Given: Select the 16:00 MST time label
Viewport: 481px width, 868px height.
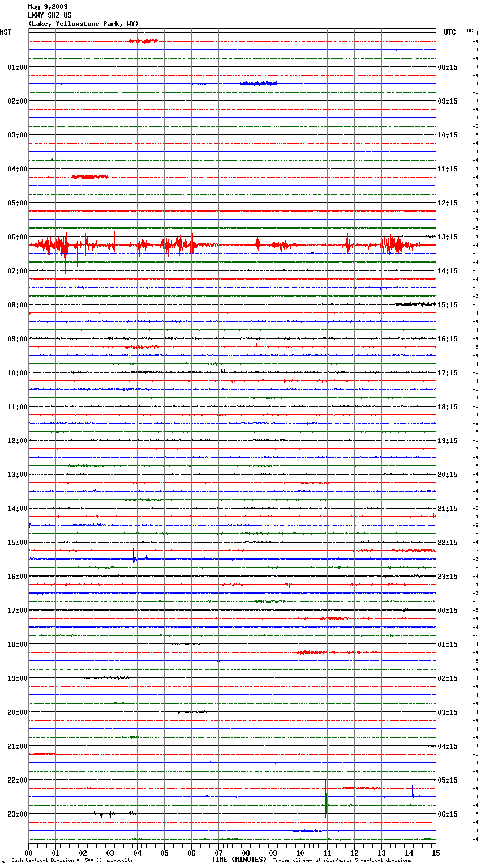Looking at the screenshot, I should click(x=18, y=577).
